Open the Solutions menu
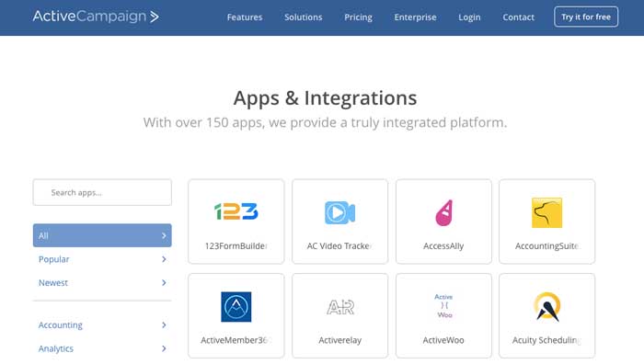The image size is (644, 364). 304,17
